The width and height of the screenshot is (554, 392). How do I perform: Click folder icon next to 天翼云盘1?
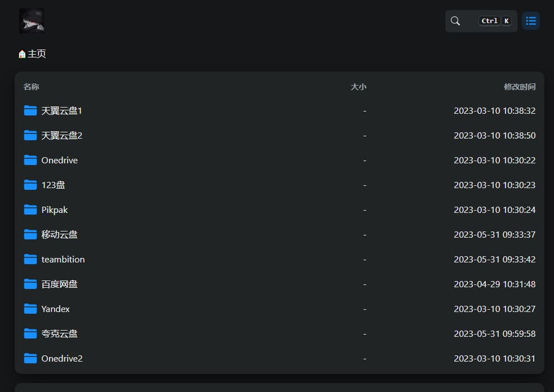(x=30, y=110)
